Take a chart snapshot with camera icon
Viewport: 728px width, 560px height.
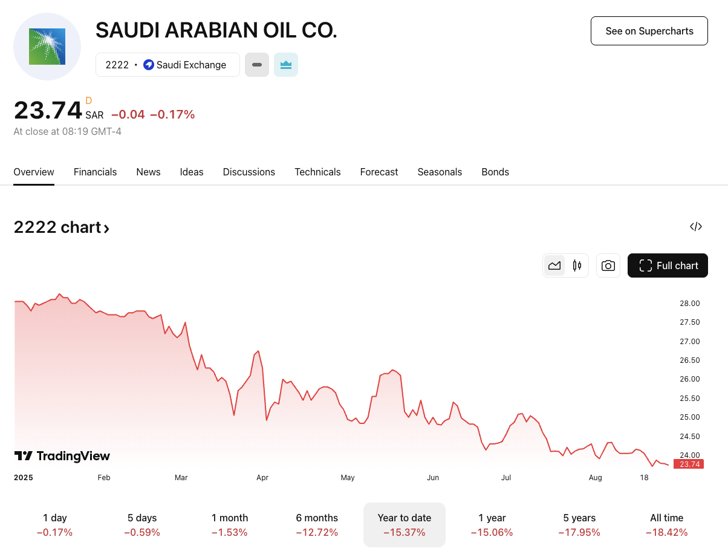tap(608, 265)
